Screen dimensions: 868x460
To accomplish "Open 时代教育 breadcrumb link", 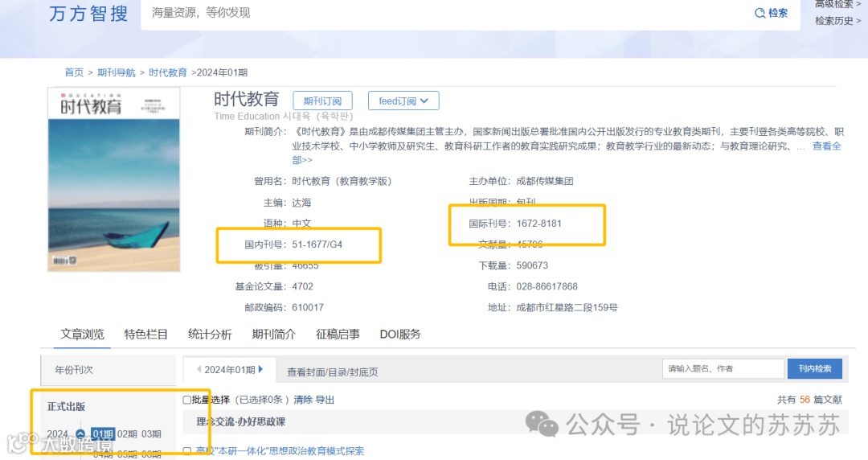I will click(x=168, y=72).
